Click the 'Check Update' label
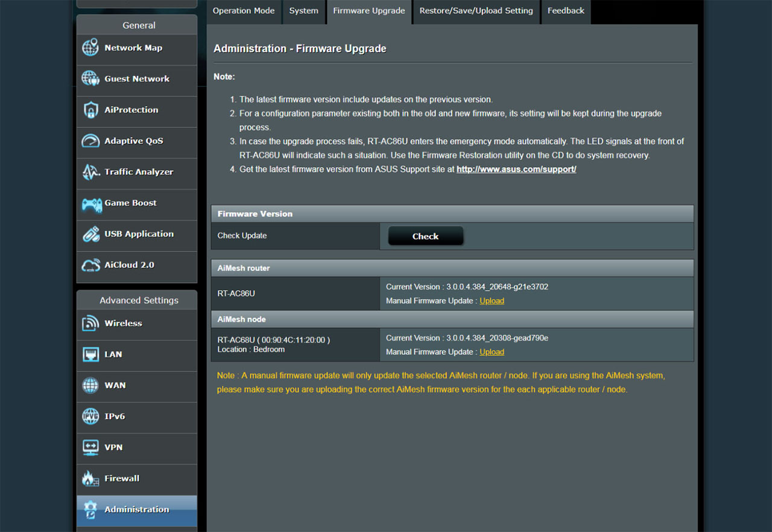The width and height of the screenshot is (772, 532). pyautogui.click(x=242, y=236)
